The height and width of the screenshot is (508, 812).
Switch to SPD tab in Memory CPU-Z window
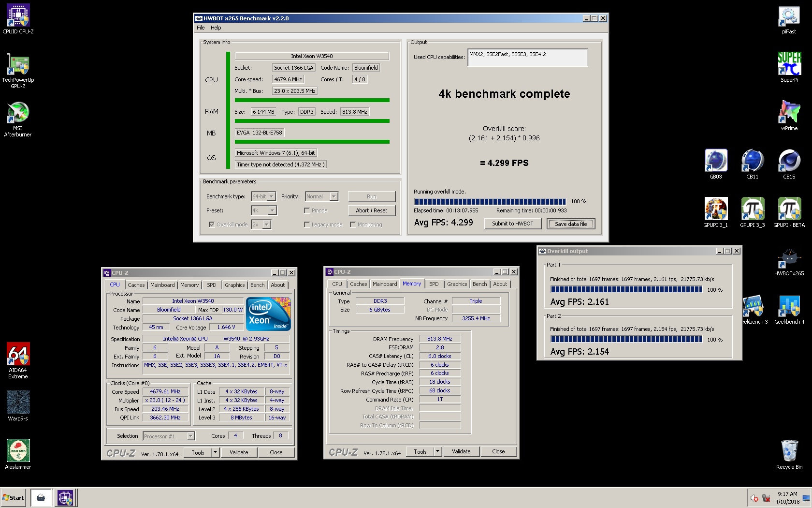coord(434,284)
